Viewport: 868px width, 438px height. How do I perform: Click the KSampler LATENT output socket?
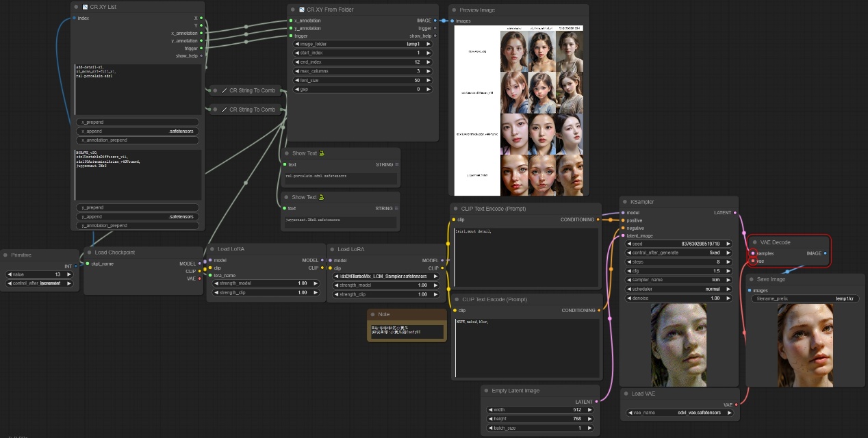[x=735, y=213]
